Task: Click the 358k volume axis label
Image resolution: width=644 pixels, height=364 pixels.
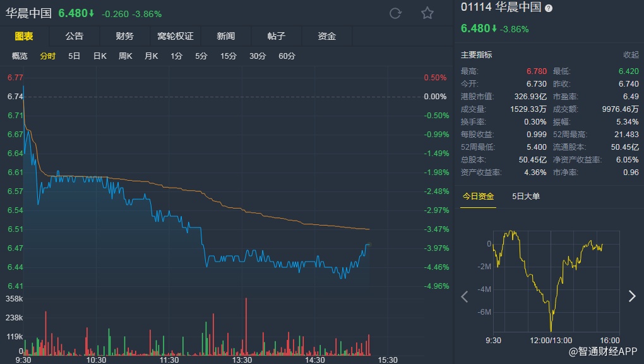Action: 14,299
